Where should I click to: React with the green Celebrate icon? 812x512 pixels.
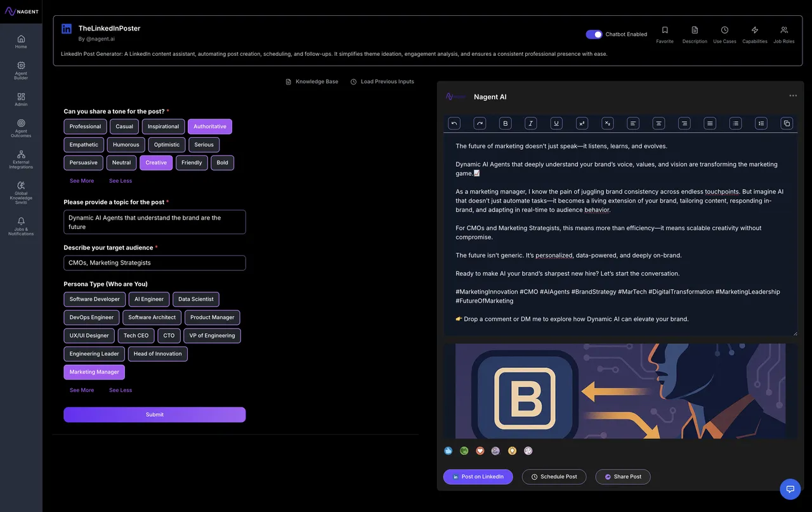pos(464,451)
